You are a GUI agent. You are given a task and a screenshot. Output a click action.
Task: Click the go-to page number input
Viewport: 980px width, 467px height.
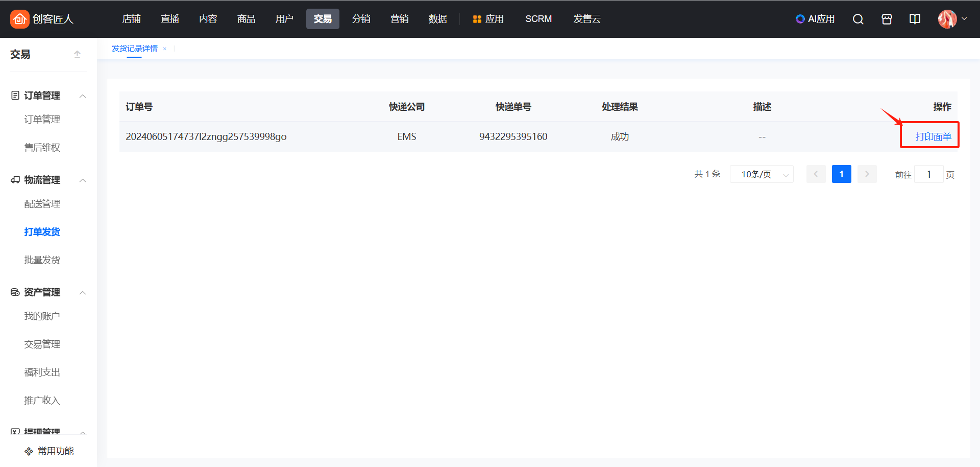[928, 174]
